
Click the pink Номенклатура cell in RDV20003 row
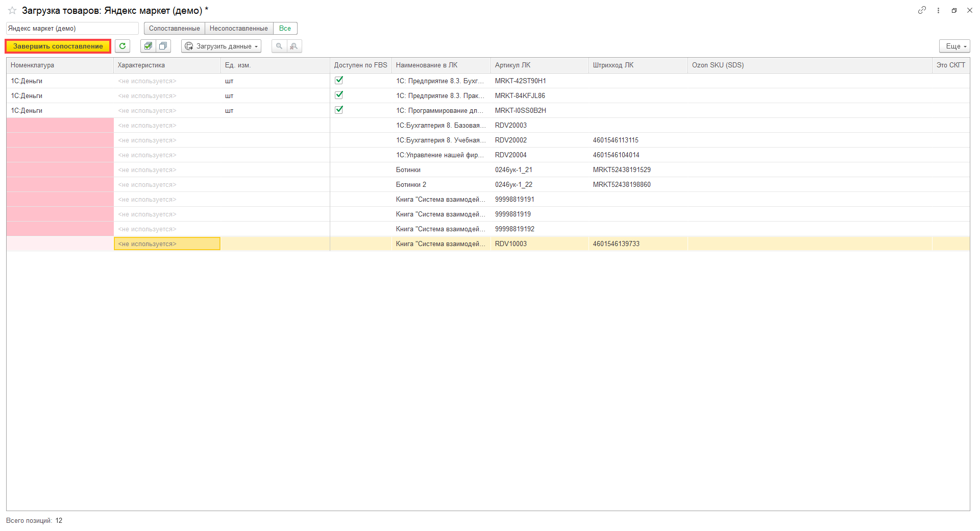[60, 125]
